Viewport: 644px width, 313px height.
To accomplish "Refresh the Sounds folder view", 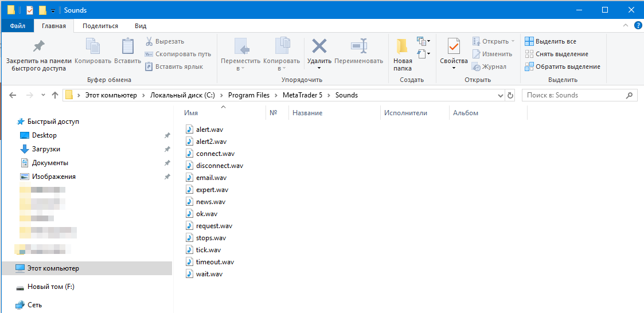I will [x=510, y=95].
